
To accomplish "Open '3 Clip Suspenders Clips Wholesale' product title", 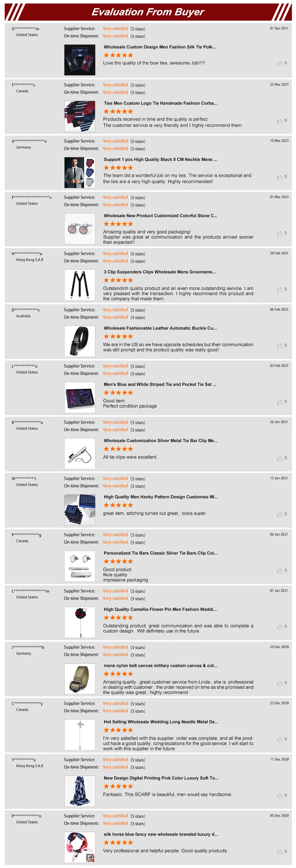I will click(160, 272).
